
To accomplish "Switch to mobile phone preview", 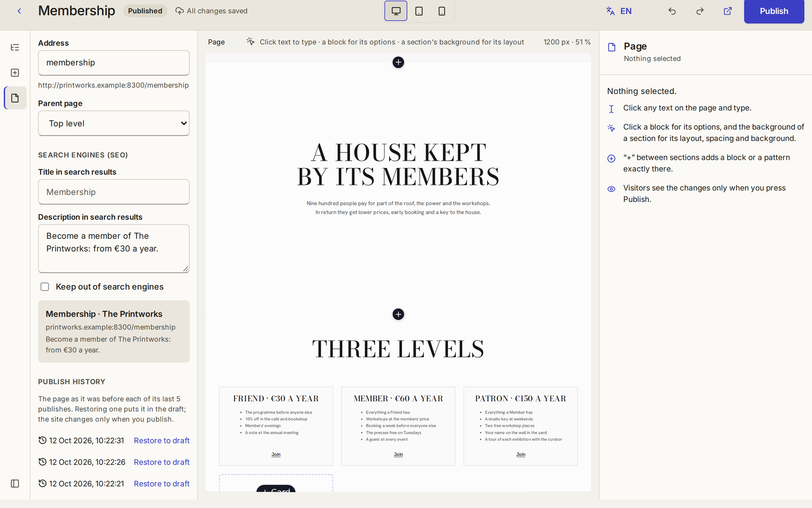I will coord(442,11).
